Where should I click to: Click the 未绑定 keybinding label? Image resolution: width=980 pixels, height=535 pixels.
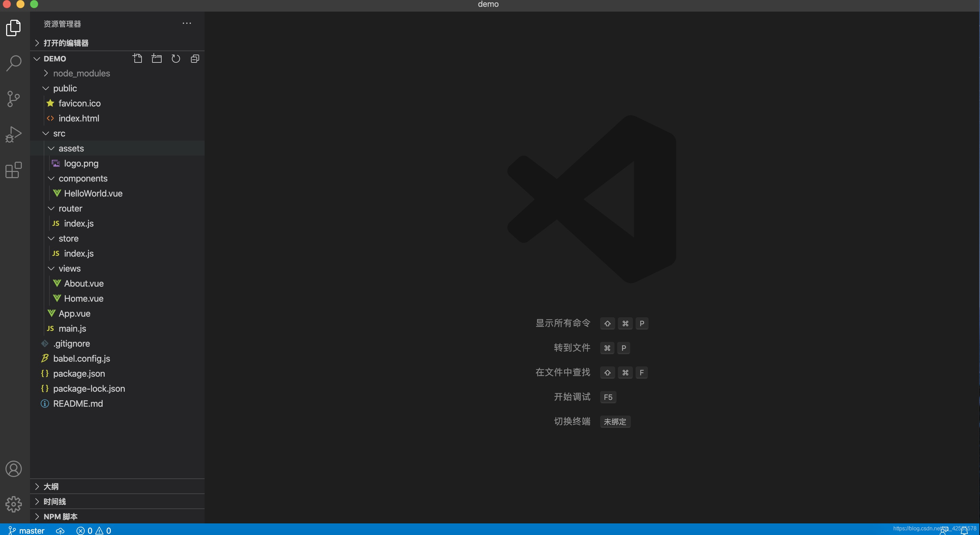point(615,421)
